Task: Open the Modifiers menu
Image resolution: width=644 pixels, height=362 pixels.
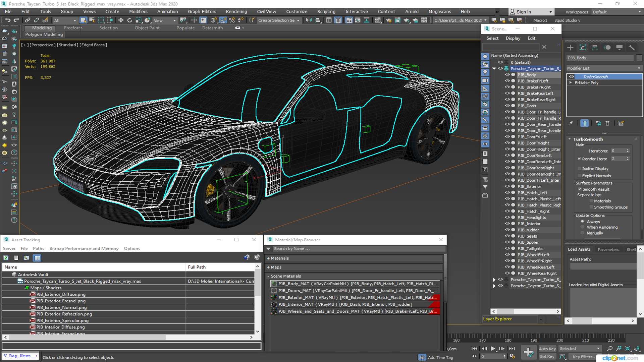Action: click(138, 11)
